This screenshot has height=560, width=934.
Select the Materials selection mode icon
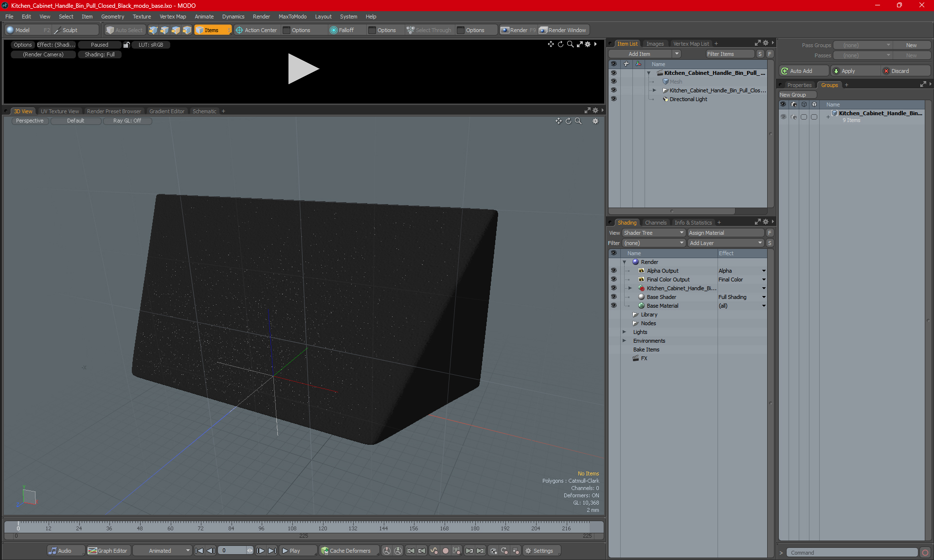187,30
